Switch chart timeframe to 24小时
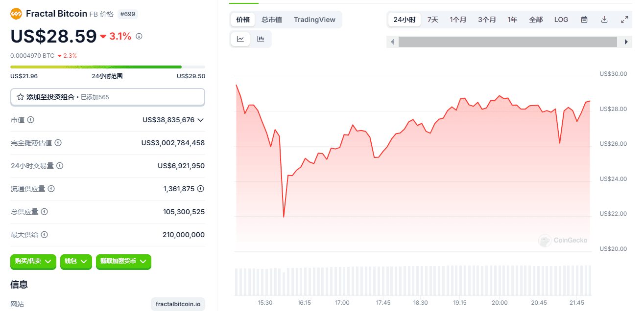 (405, 20)
